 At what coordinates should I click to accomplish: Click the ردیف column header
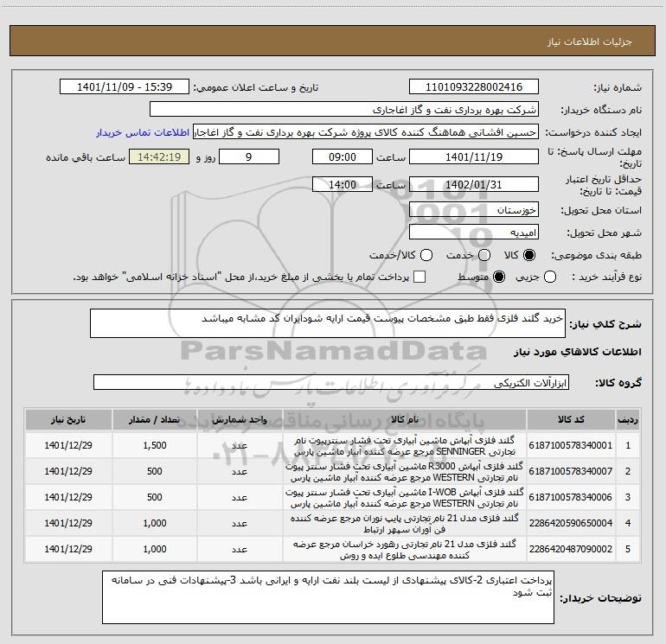pyautogui.click(x=628, y=419)
